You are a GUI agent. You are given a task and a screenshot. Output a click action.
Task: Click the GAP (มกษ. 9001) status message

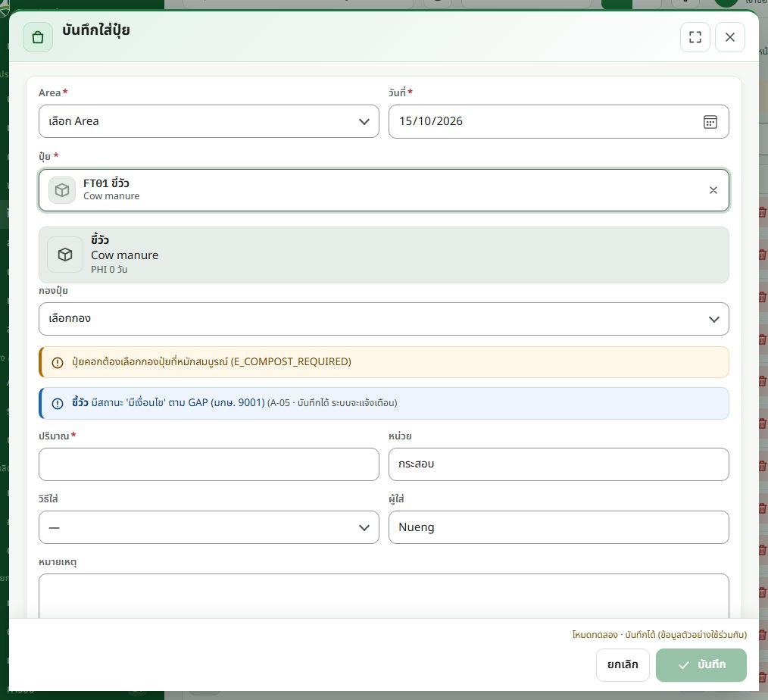tap(235, 403)
